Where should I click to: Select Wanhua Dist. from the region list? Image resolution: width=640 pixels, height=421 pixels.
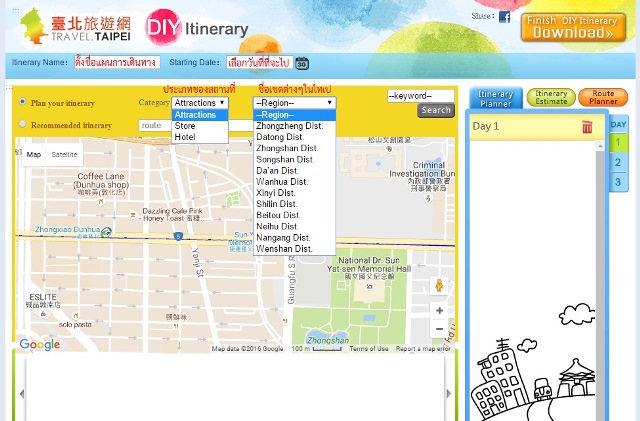tap(294, 182)
